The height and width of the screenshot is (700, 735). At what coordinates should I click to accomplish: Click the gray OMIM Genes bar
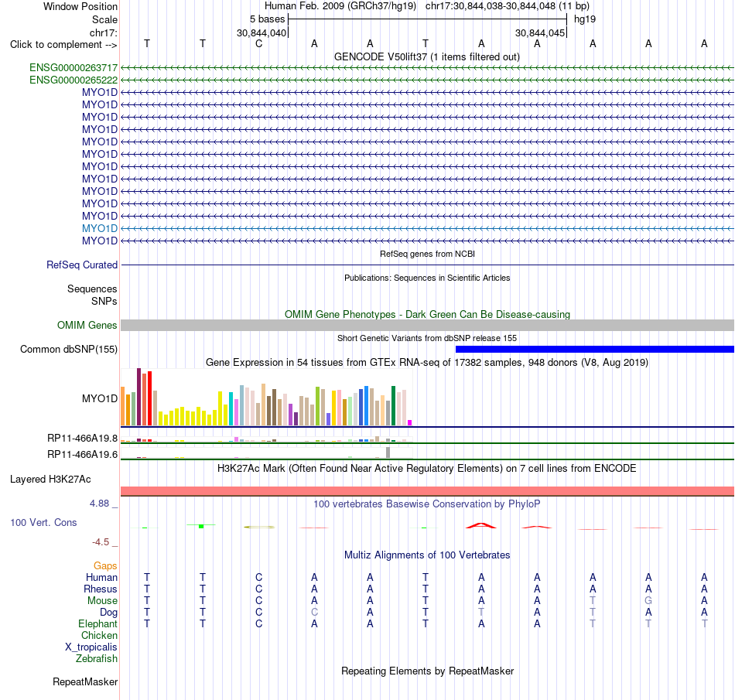point(427,325)
